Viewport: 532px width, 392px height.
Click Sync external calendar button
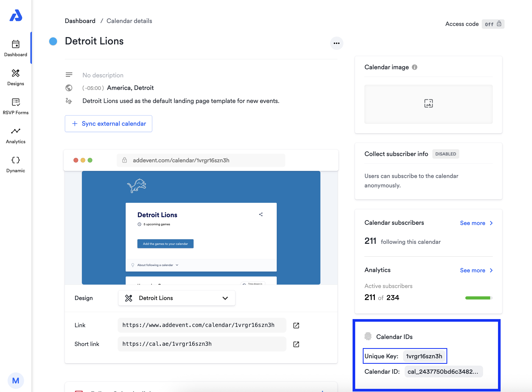(x=109, y=124)
